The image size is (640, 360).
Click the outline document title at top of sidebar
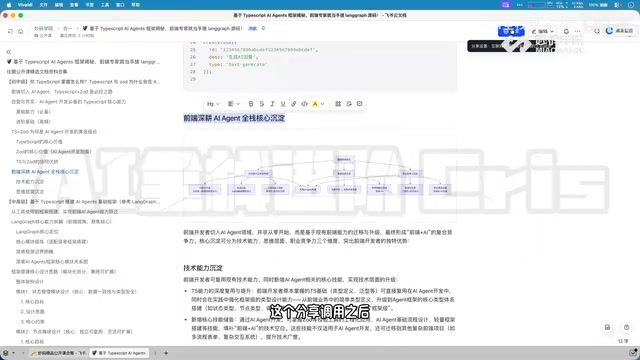coord(83,62)
